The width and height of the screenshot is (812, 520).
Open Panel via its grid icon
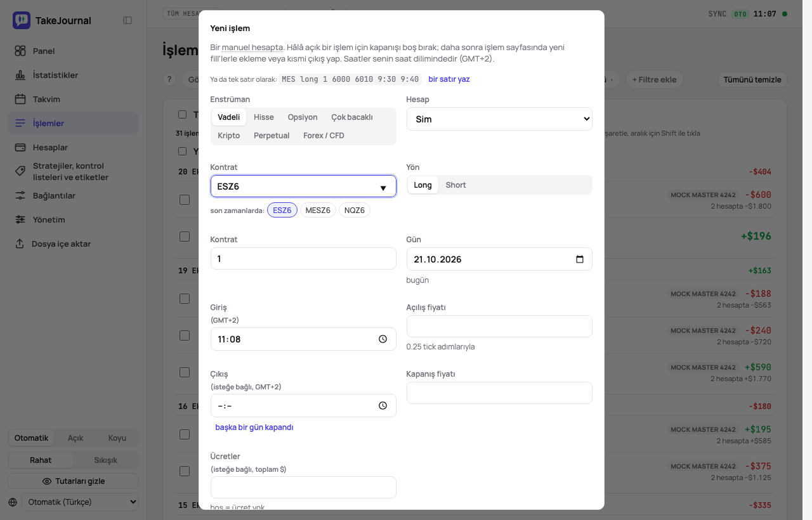pos(20,51)
